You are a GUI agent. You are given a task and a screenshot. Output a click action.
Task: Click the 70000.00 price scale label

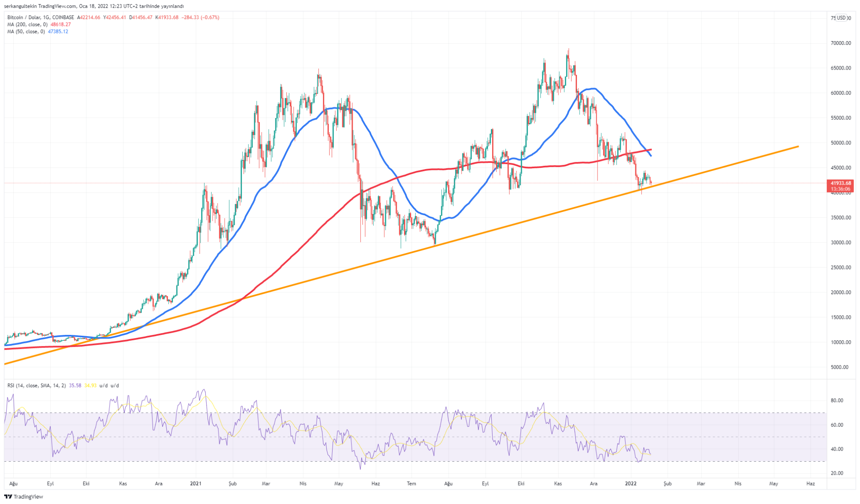pos(842,43)
